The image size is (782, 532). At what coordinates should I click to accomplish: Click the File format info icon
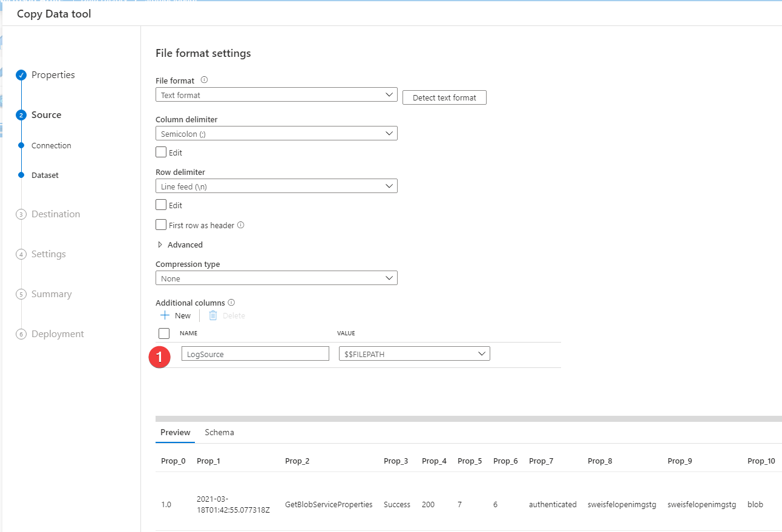[x=204, y=79]
